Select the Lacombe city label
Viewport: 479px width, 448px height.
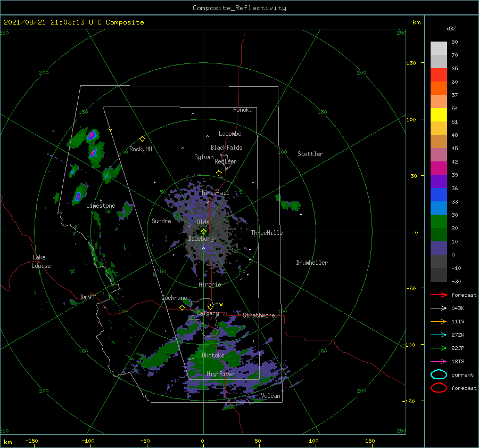coord(230,134)
